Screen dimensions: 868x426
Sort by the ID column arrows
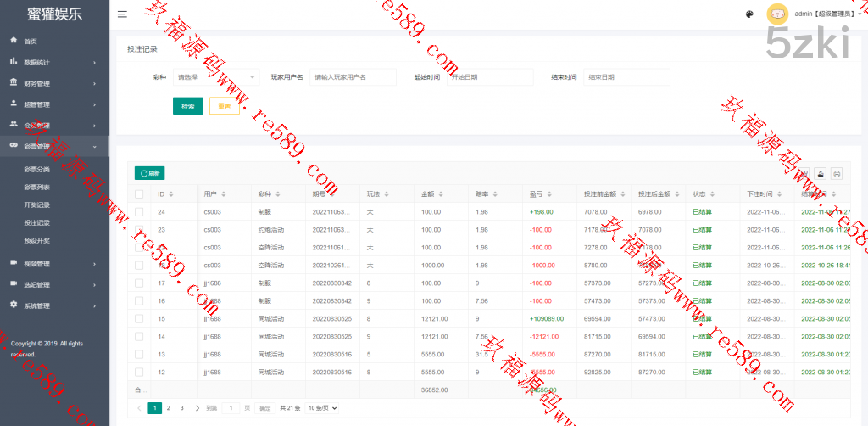click(171, 194)
